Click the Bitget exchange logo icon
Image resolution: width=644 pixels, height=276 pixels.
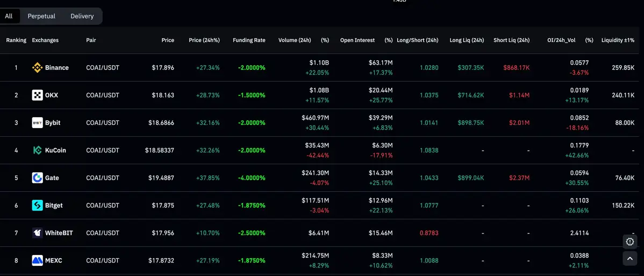coord(37,205)
